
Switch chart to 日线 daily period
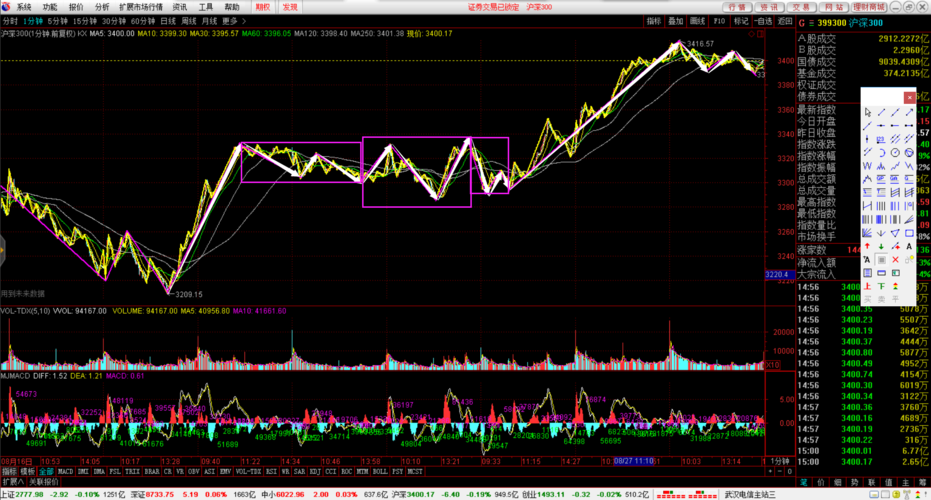coord(167,20)
